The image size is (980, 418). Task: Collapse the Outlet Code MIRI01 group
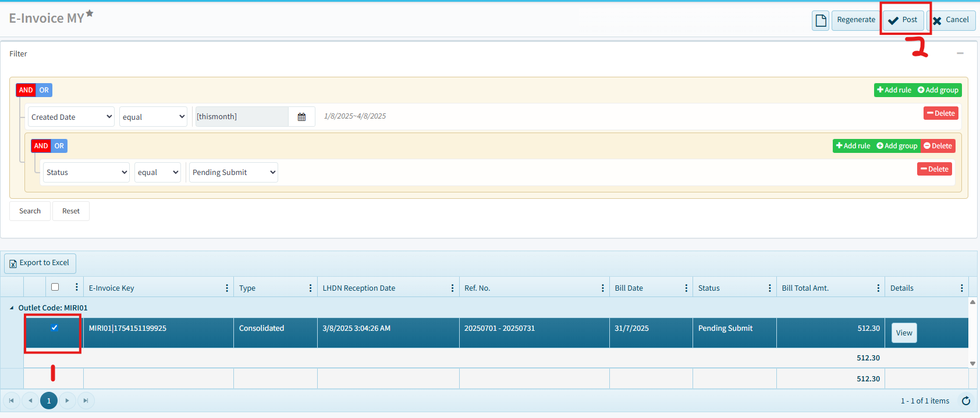(x=12, y=308)
